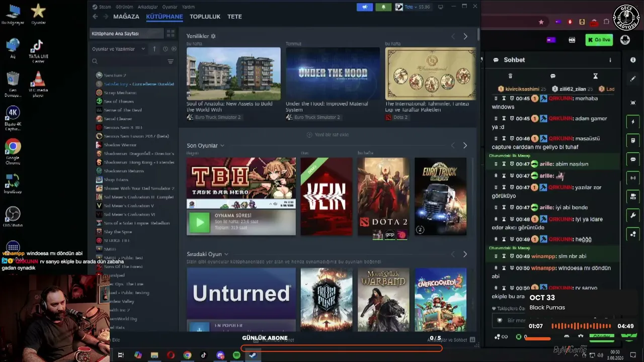The image size is (644, 362).
Task: Open Mount & Blade Warband cover
Action: 383,300
